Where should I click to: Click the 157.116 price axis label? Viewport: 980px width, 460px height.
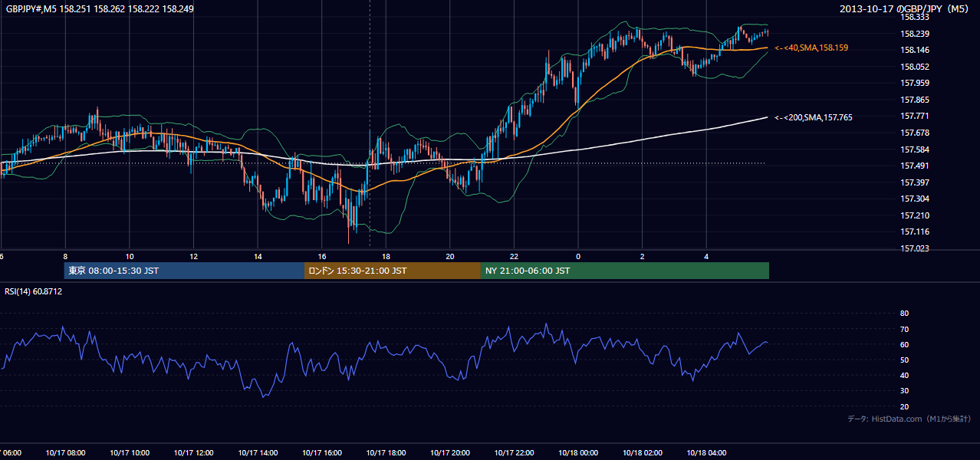[x=915, y=232]
